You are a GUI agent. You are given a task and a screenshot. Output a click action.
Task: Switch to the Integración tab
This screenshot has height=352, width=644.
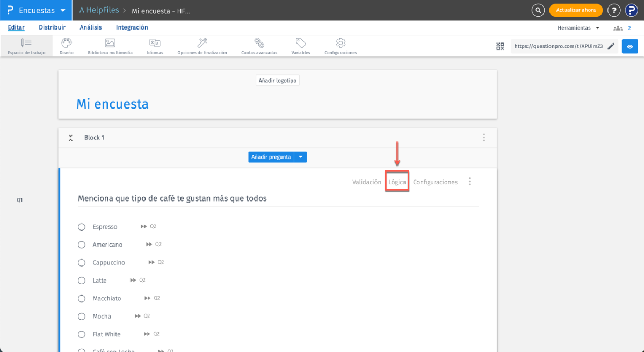pyautogui.click(x=132, y=27)
